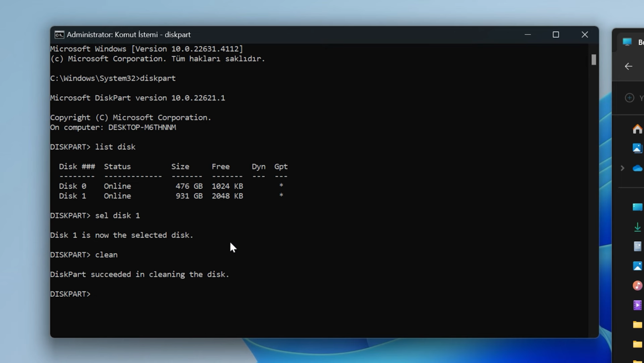The width and height of the screenshot is (644, 363).
Task: Click "Disk 0" in the disk table
Action: tap(72, 186)
